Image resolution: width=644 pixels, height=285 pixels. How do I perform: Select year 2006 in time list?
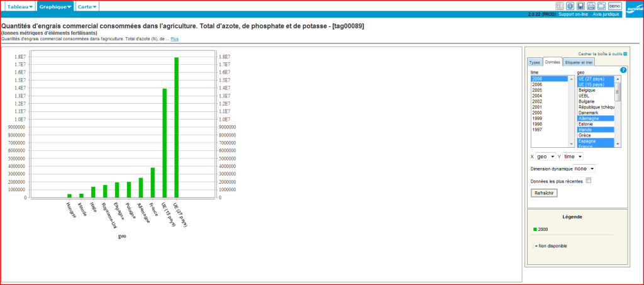[x=550, y=84]
